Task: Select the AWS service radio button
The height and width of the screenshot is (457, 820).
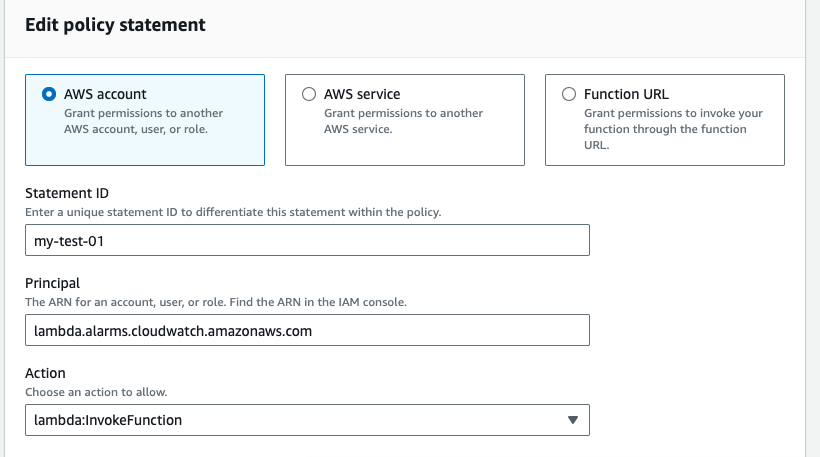Action: (309, 94)
